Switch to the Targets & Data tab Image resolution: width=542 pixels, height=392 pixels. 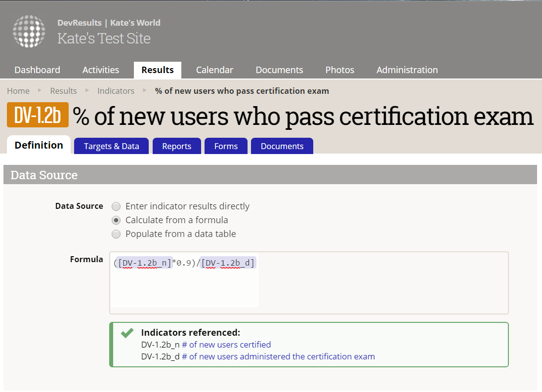coord(111,146)
